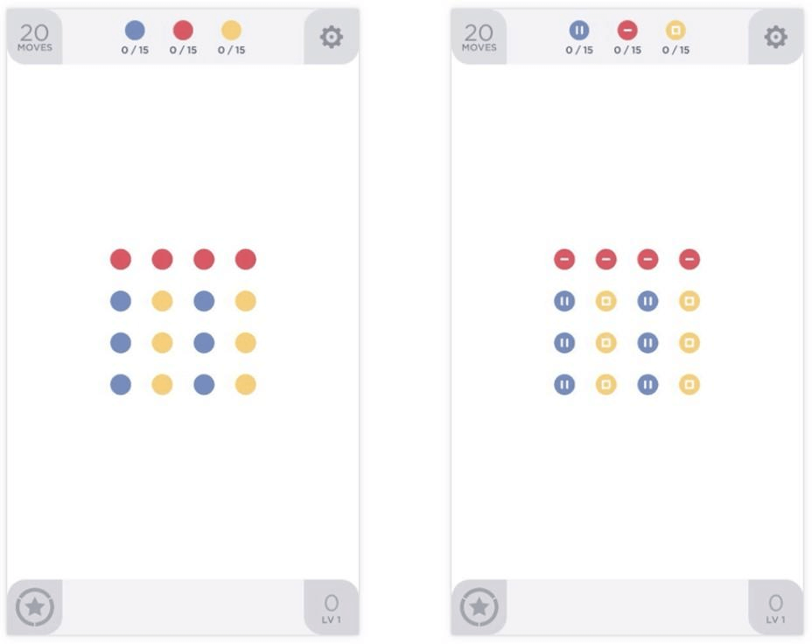Select the yellow goal dot in left header

(x=231, y=30)
